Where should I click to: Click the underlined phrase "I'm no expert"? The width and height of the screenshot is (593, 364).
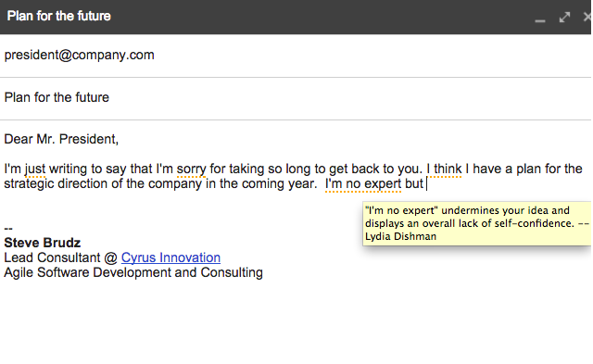[x=363, y=183]
